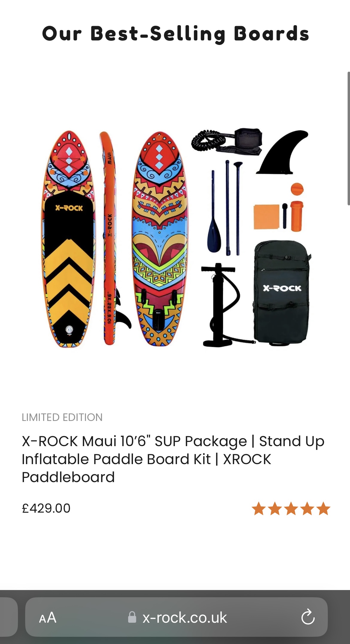350x644 pixels.
Task: Click the LIMITED EDITION label
Action: 62,417
